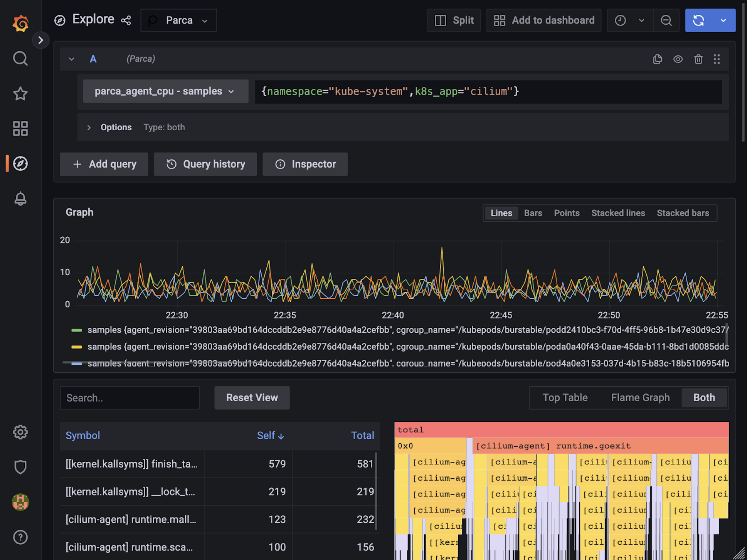This screenshot has width=747, height=560.
Task: Select the Lines graph style
Action: (501, 213)
